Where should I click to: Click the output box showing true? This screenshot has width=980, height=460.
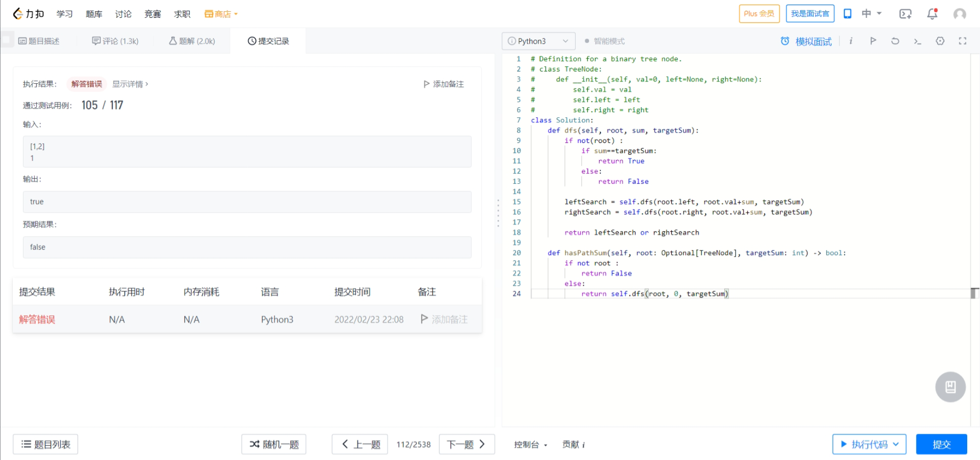247,202
